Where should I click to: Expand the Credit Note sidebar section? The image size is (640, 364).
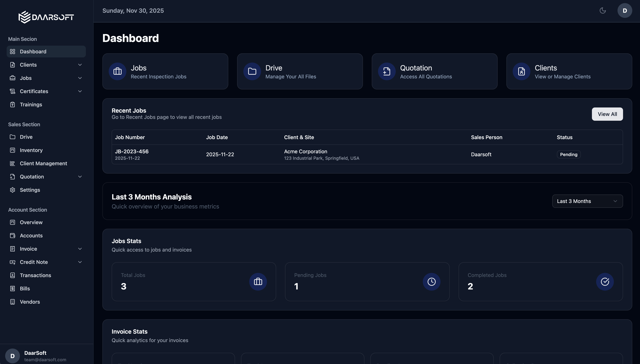click(80, 262)
